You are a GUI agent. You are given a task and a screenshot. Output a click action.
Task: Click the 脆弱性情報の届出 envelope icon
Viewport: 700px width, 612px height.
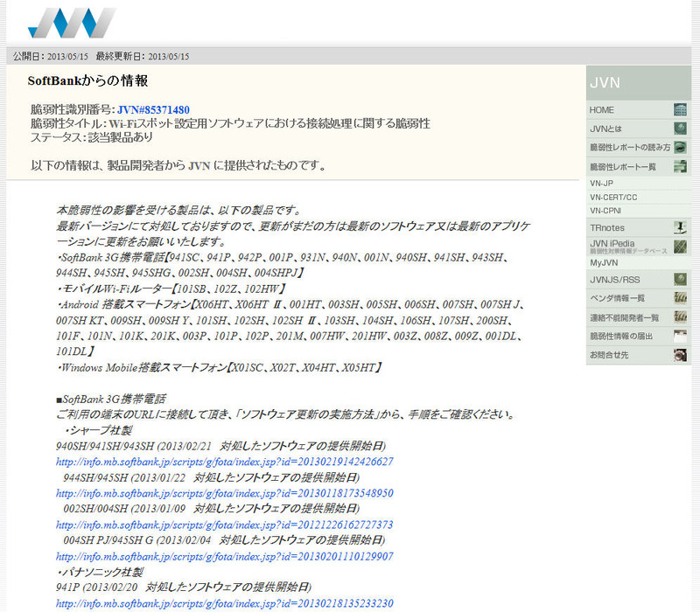pos(680,337)
